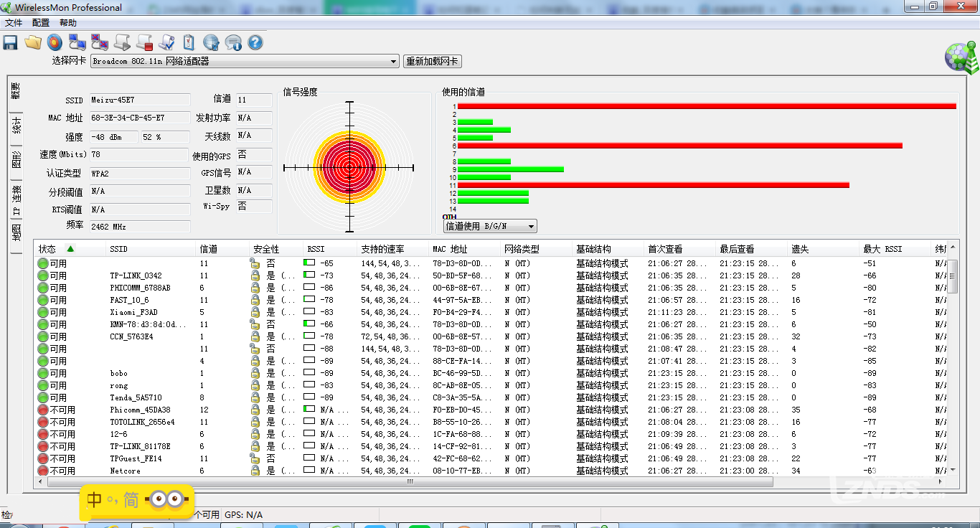The height and width of the screenshot is (528, 980).
Task: Click the SSID field showing Meizu-45E7
Action: coord(139,100)
